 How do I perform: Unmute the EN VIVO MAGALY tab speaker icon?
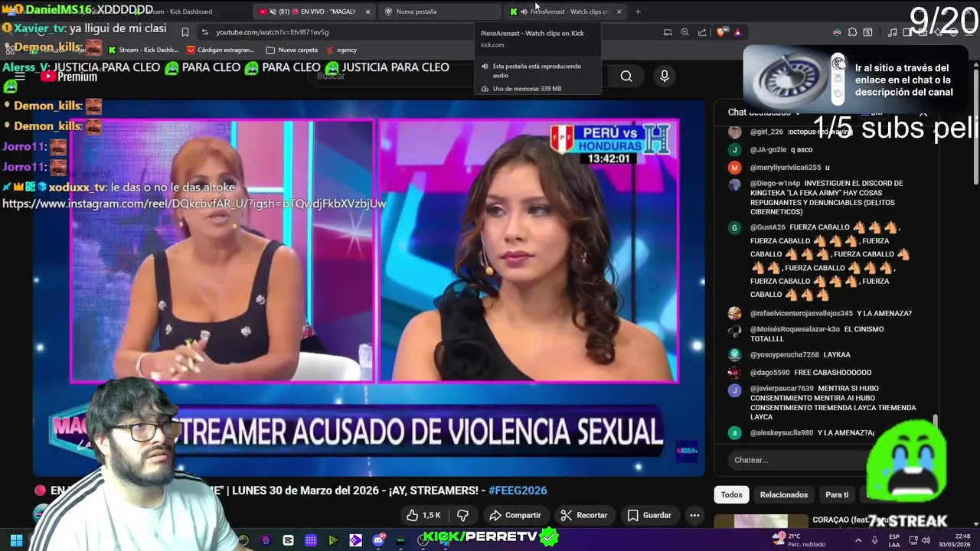(x=273, y=11)
